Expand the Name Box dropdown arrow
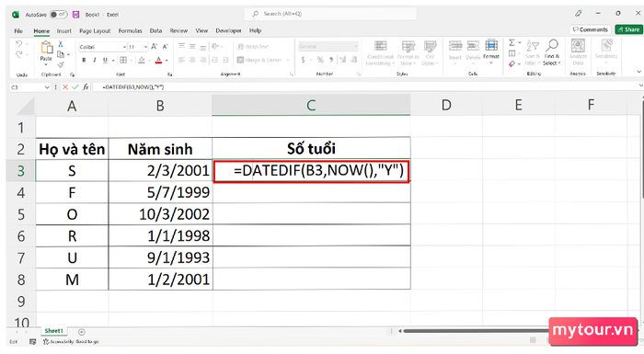Image resolution: width=644 pixels, height=354 pixels. 47,87
